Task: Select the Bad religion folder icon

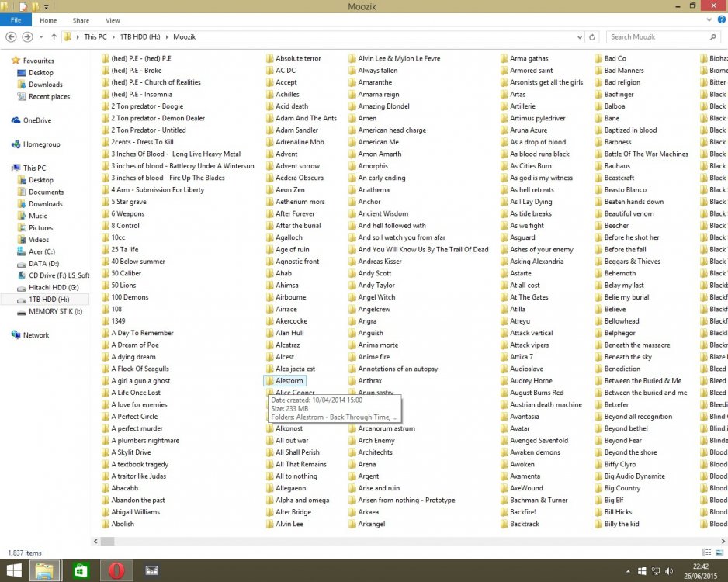Action: (598, 82)
